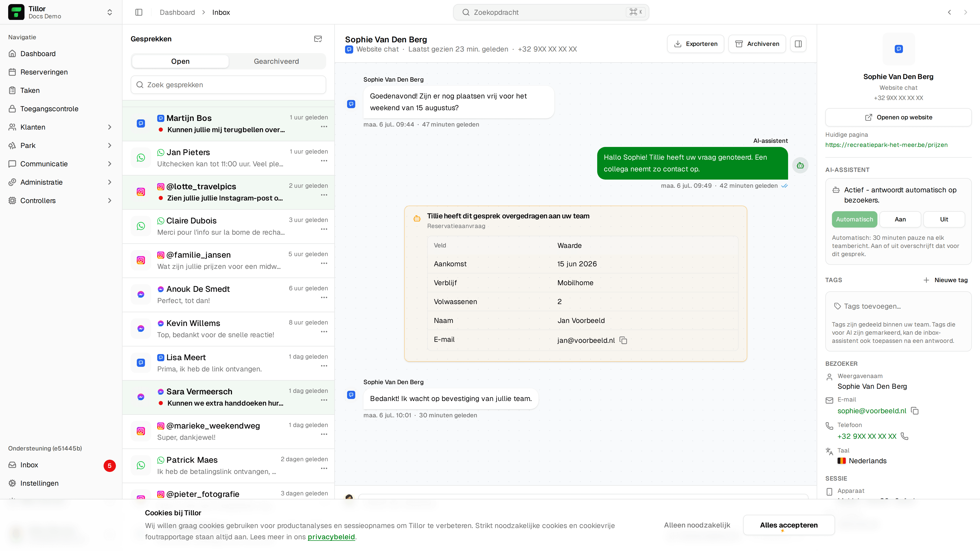Expand the Communicatie navigation group
The image size is (980, 551).
(61, 164)
